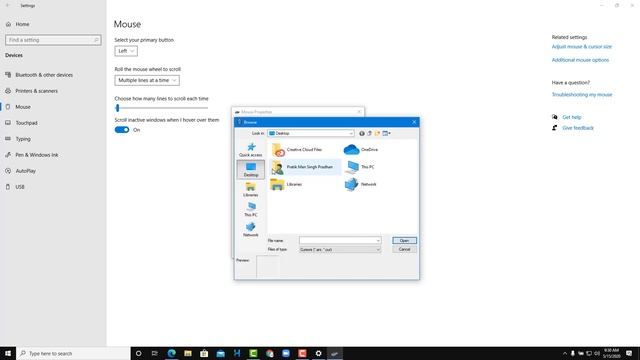Open Settings gear icon on taskbar
The image size is (640, 360).
(318, 353)
